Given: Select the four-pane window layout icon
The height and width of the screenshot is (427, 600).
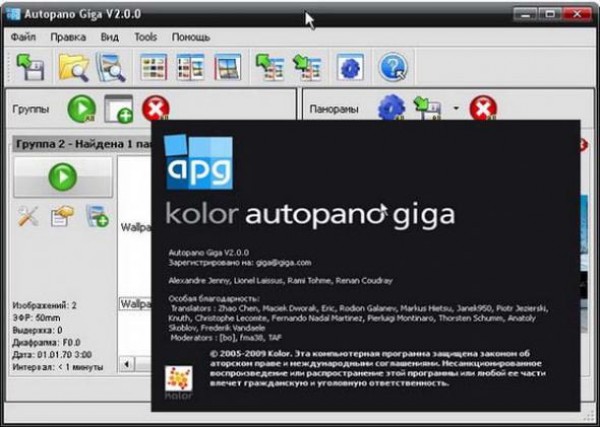Looking at the screenshot, I should click(228, 67).
